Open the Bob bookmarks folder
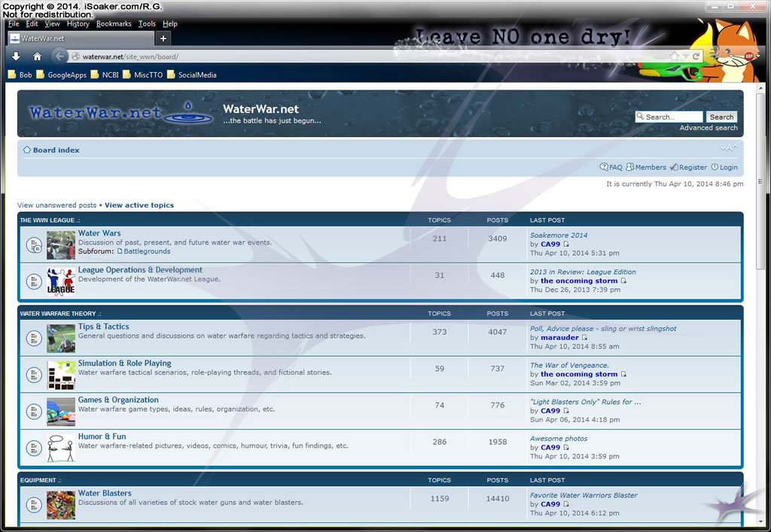Image resolution: width=771 pixels, height=532 pixels. point(20,74)
